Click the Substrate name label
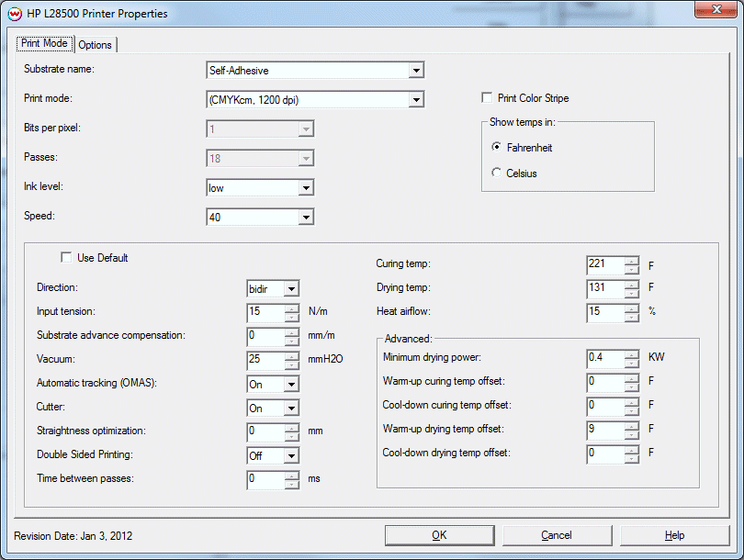 pos(60,69)
